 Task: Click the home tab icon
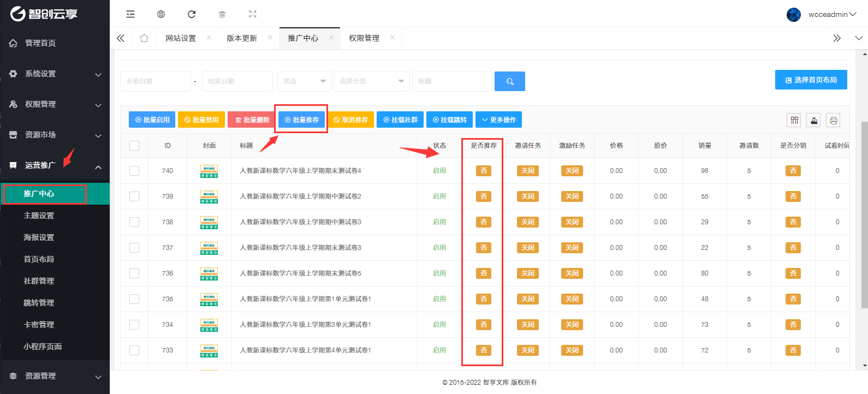pyautogui.click(x=144, y=38)
